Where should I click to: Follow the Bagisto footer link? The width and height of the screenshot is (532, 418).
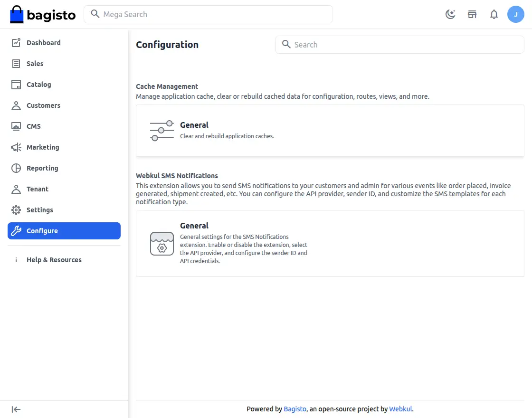tap(295, 409)
